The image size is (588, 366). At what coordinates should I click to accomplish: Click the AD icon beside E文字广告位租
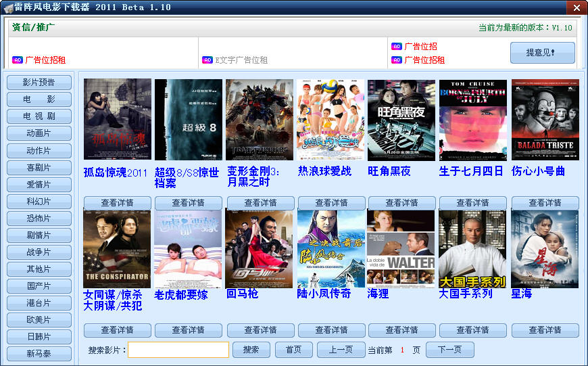(207, 60)
